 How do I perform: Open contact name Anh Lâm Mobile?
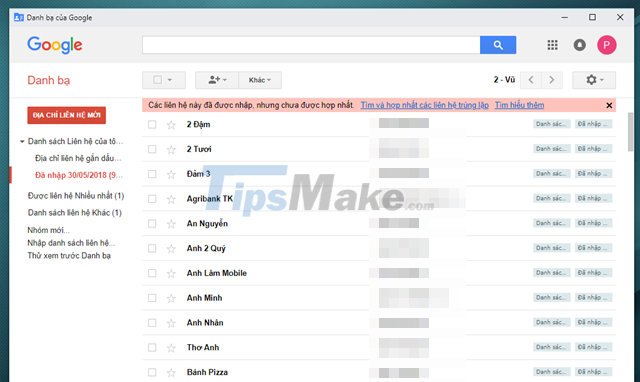[x=217, y=273]
